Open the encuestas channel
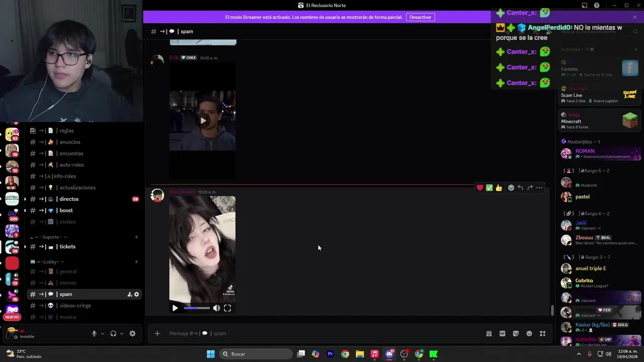This screenshot has height=362, width=644. 84,153
